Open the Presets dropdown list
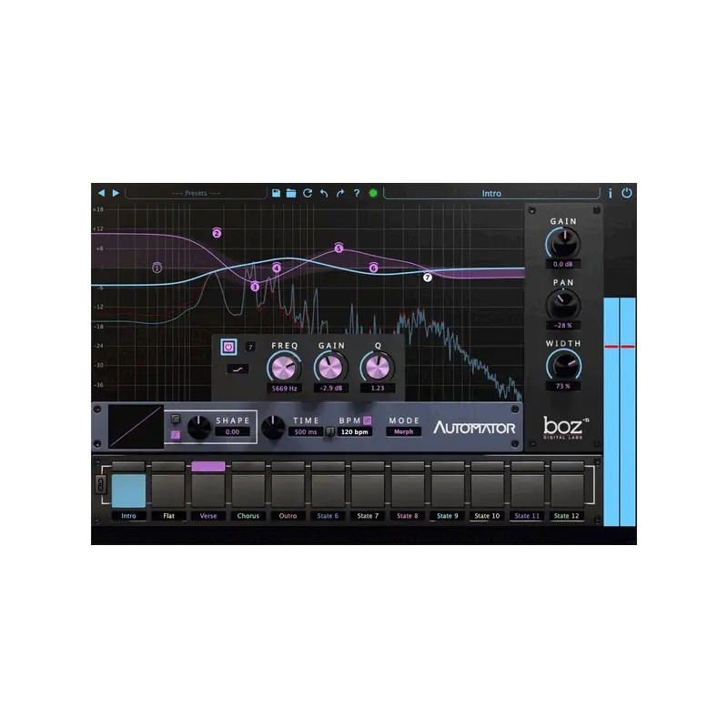This screenshot has height=728, width=728. click(x=196, y=193)
